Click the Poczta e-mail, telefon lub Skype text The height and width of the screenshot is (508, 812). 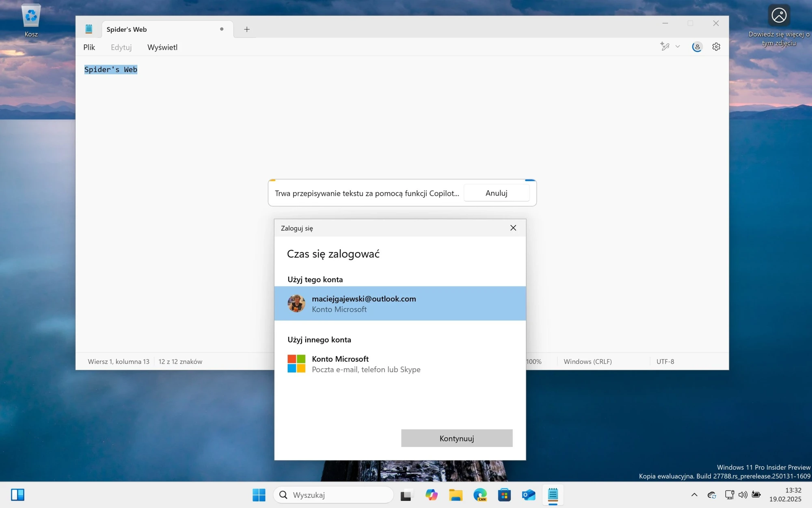coord(366,369)
